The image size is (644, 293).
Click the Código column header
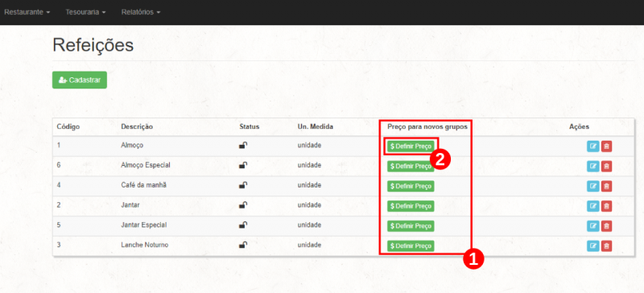click(68, 127)
